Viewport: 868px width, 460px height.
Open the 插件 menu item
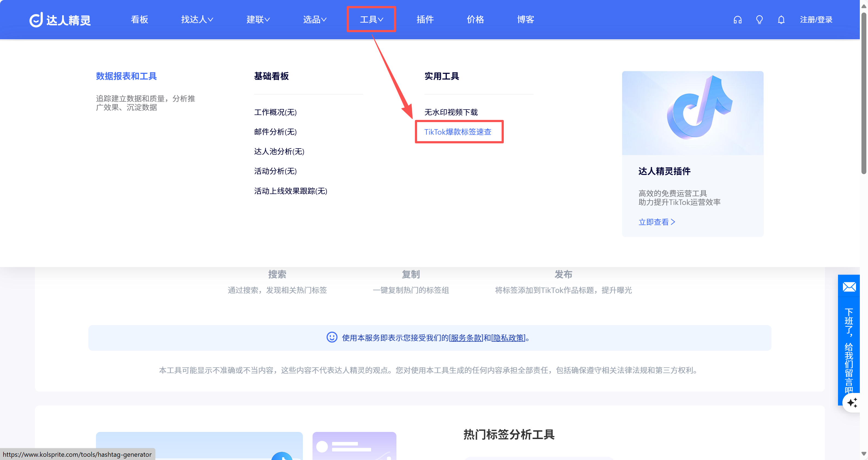[x=425, y=20]
